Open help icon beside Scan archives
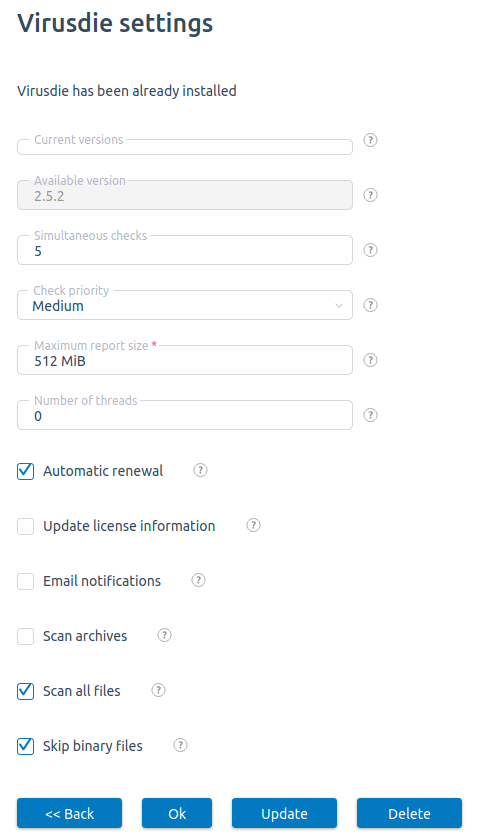Image resolution: width=485 pixels, height=840 pixels. click(164, 635)
